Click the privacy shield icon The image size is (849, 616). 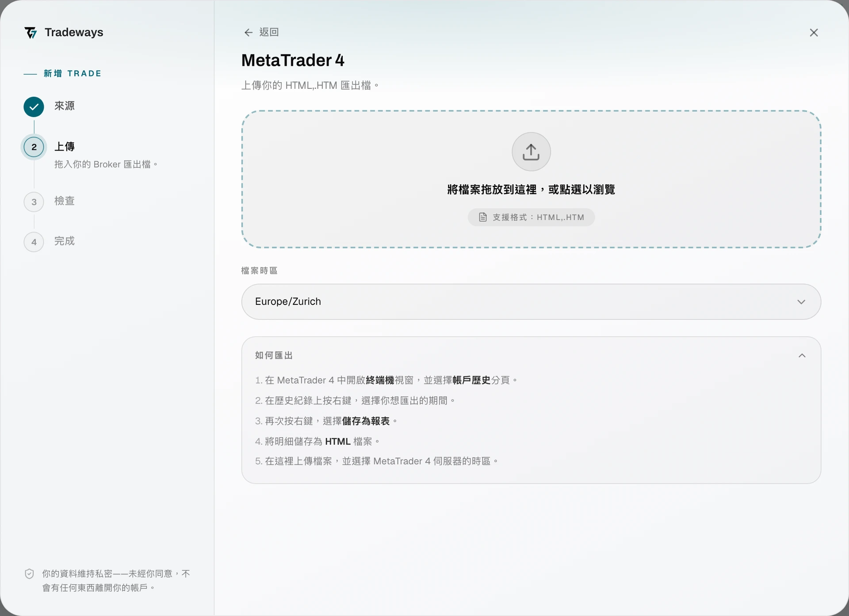pyautogui.click(x=29, y=574)
